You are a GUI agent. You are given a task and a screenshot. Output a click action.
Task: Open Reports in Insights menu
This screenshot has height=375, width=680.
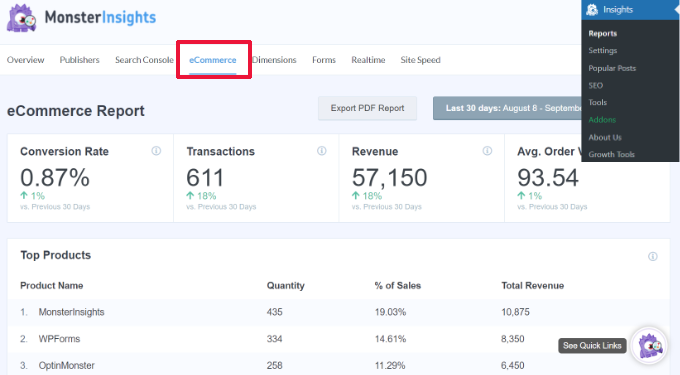tap(602, 33)
